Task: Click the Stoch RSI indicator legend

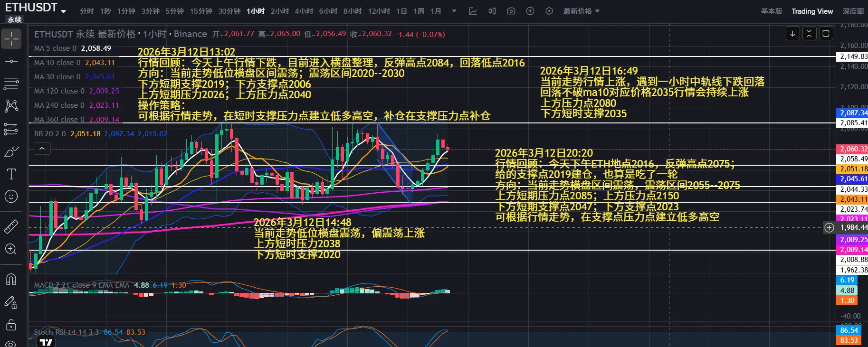Action: 90,332
